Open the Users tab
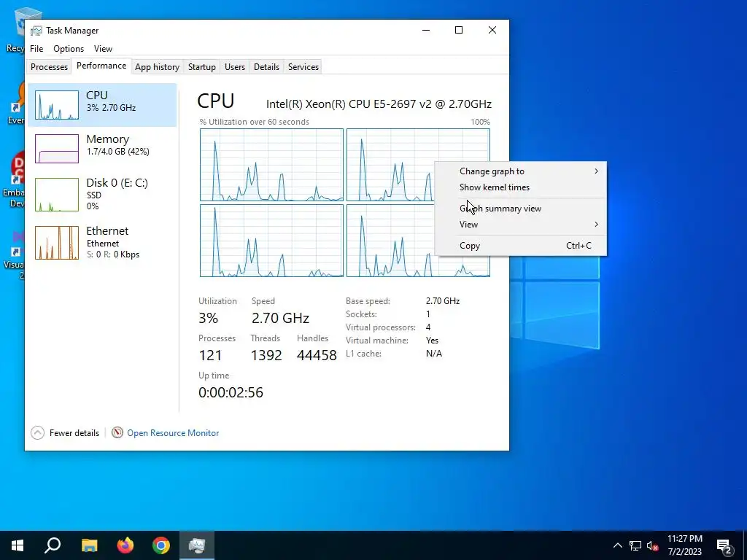Screen dimensions: 747x560 coord(235,66)
